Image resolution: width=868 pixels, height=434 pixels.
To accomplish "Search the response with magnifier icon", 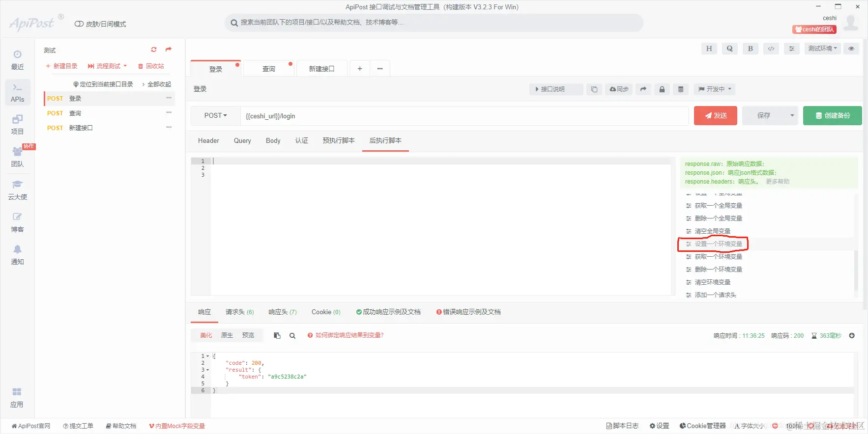I will (292, 335).
